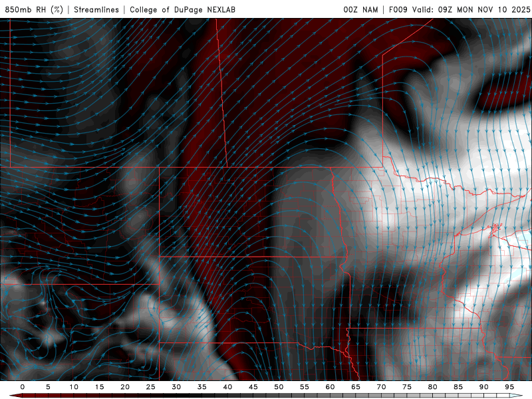This screenshot has width=532, height=399.
Task: Click the "75" RH legend label
Action: (x=407, y=387)
